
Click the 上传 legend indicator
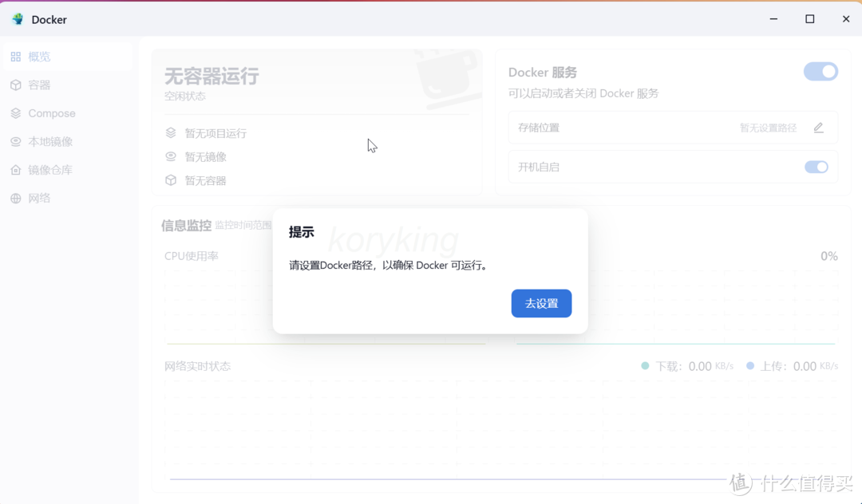pos(749,366)
